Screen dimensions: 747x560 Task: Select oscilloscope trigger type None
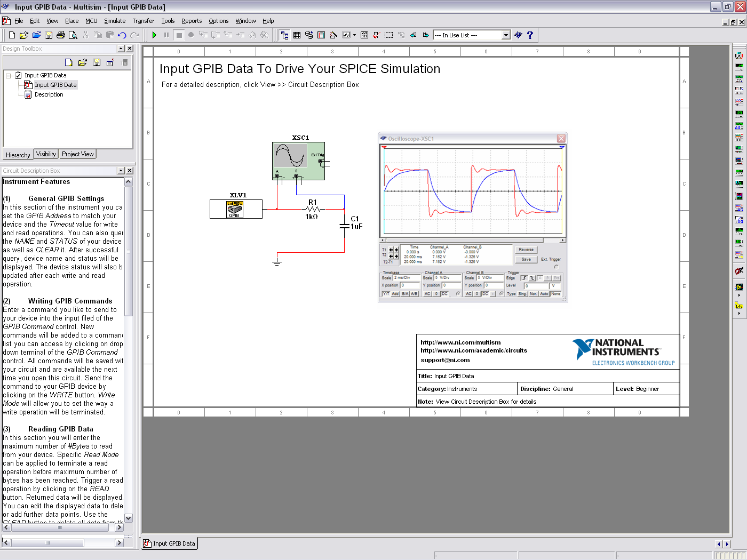(x=555, y=294)
